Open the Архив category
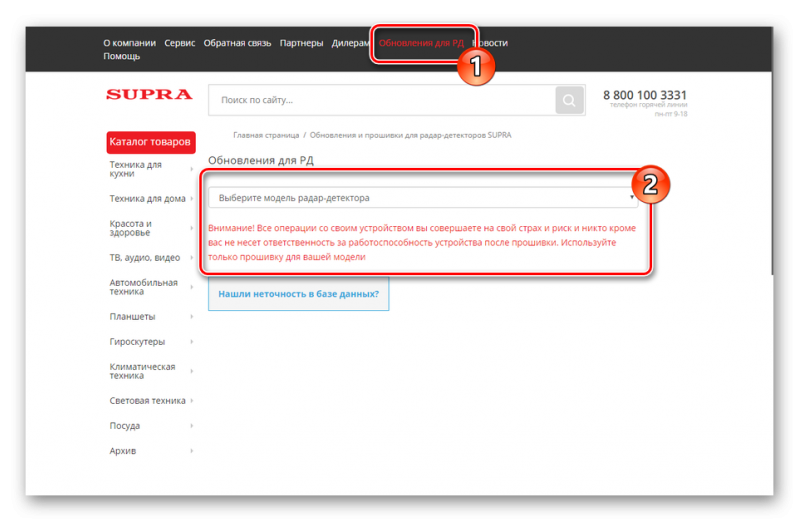This screenshot has height=522, width=800. [122, 451]
